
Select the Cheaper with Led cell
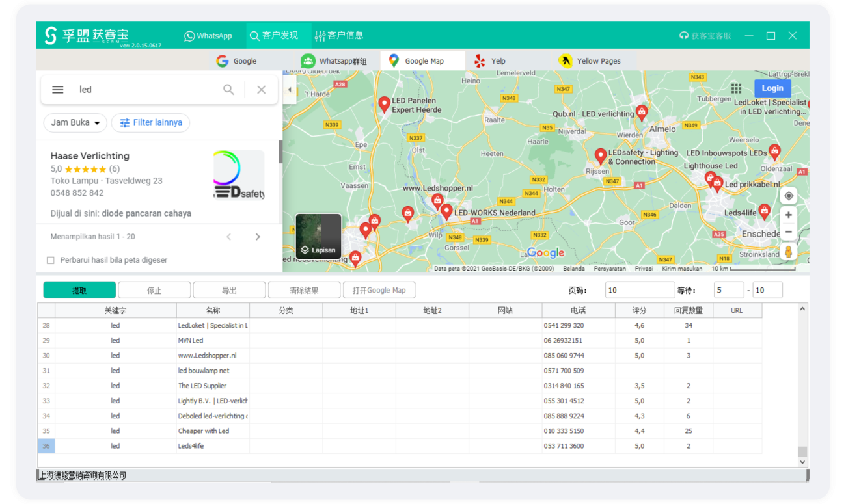(213, 431)
